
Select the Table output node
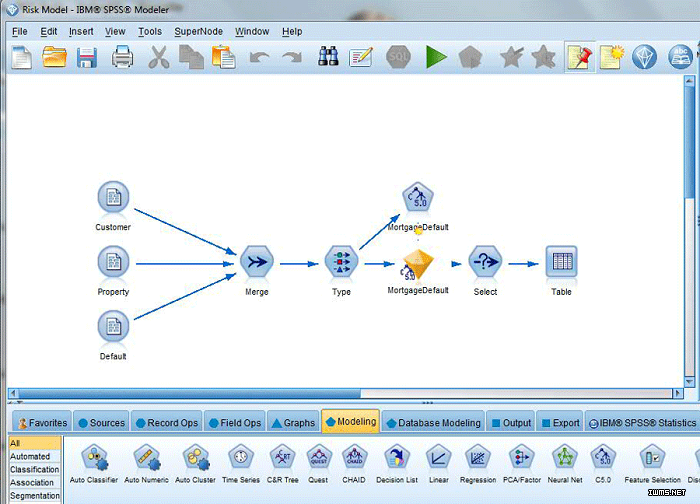click(562, 262)
